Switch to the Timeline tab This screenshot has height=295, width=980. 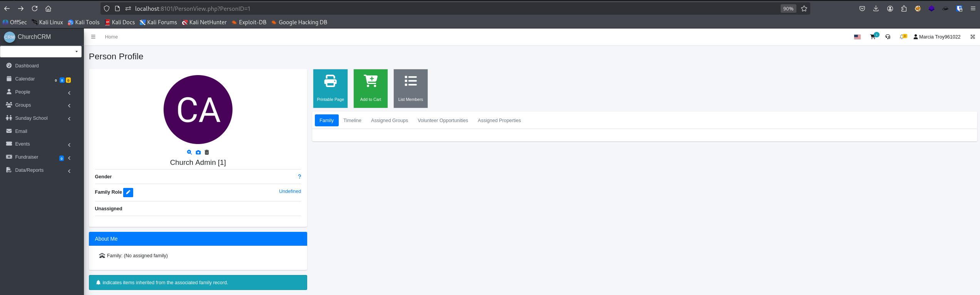point(352,121)
